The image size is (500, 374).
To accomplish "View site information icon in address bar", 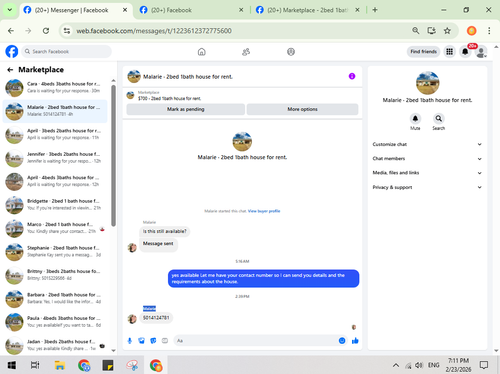I will click(x=67, y=31).
